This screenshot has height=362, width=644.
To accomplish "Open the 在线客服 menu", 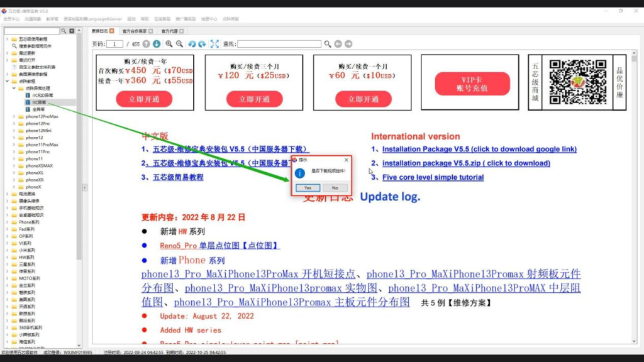I will 162,19.
